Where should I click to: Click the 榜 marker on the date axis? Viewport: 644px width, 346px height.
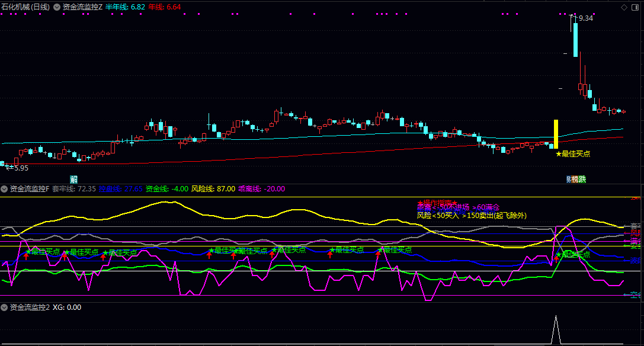(576, 179)
